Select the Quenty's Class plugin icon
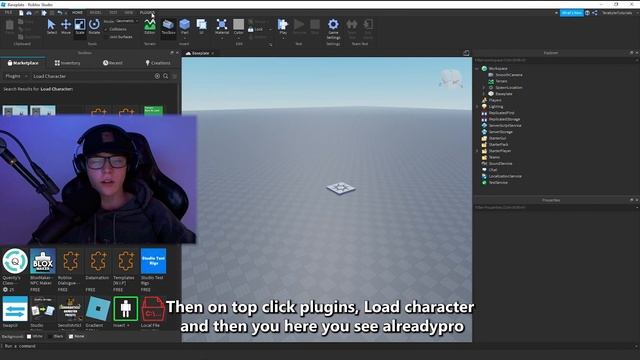The height and width of the screenshot is (360, 640). point(15,261)
